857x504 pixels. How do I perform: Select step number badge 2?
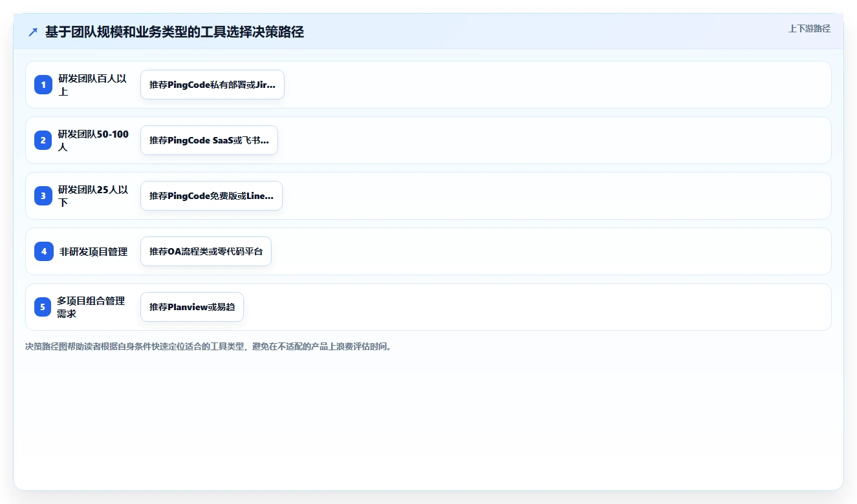[43, 140]
